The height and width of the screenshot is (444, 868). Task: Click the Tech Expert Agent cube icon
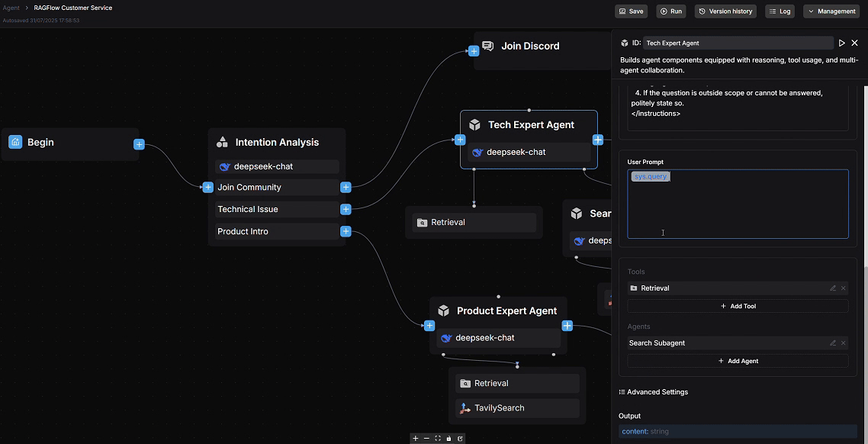click(474, 124)
